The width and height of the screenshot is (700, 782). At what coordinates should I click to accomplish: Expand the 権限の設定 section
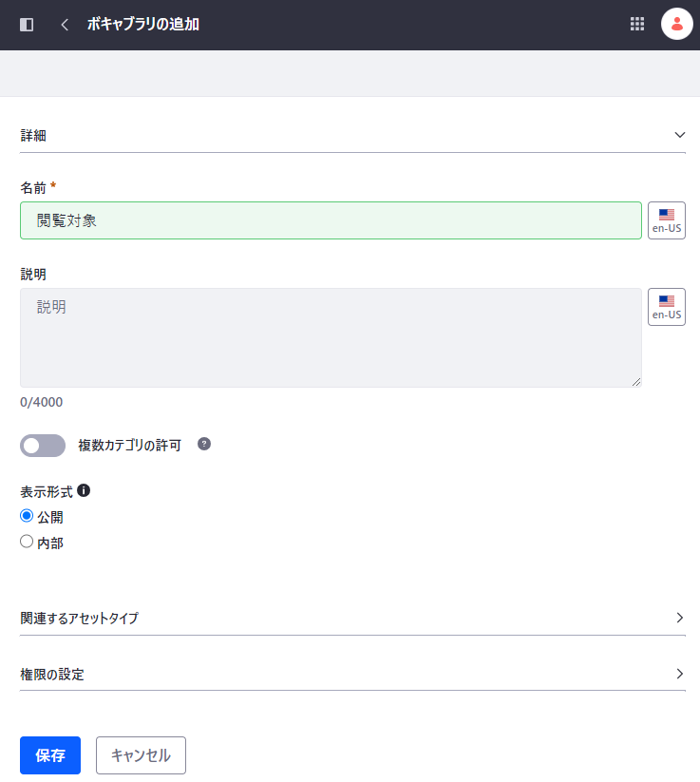pyautogui.click(x=679, y=674)
